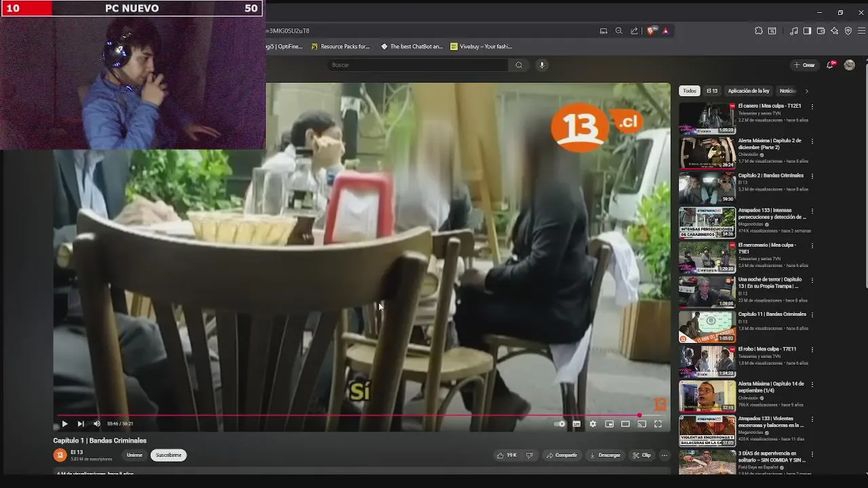The height and width of the screenshot is (488, 868).
Task: Download the video via Descargar
Action: coord(606,455)
